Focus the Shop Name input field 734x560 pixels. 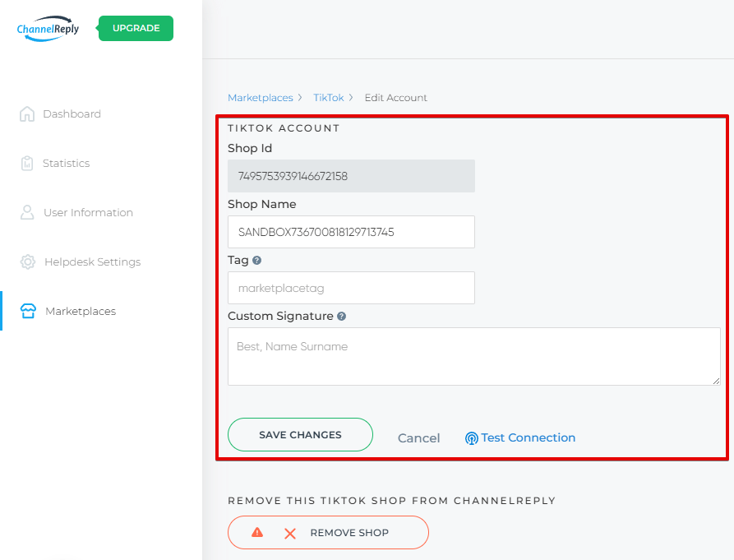pyautogui.click(x=351, y=232)
